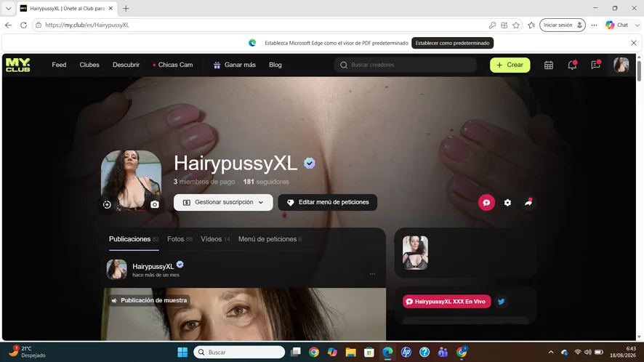This screenshot has width=644, height=362.
Task: Click the add story icon on profile photo
Action: pyautogui.click(x=107, y=204)
